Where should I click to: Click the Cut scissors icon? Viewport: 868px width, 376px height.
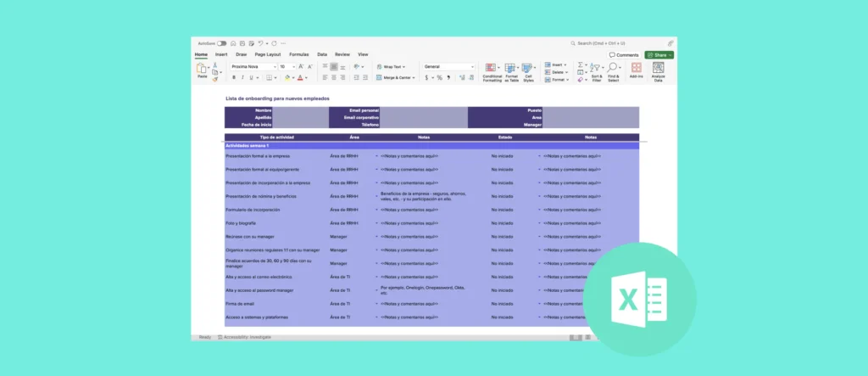coord(214,65)
